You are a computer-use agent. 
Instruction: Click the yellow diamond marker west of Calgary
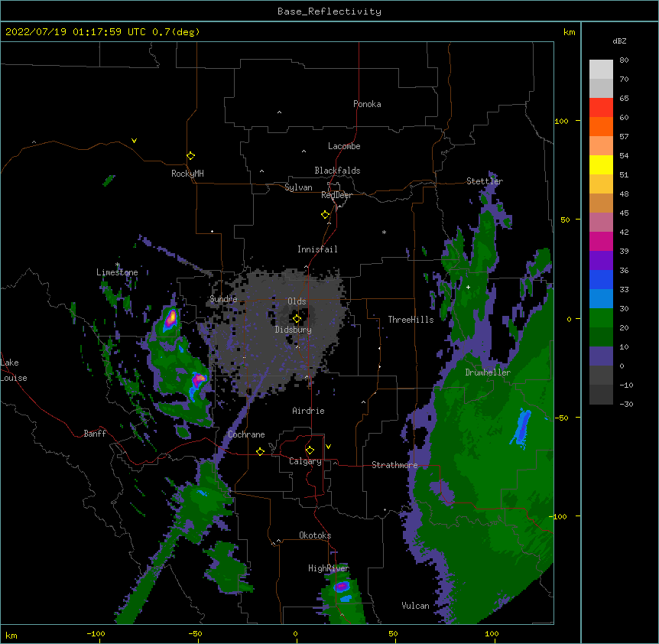[x=260, y=451]
